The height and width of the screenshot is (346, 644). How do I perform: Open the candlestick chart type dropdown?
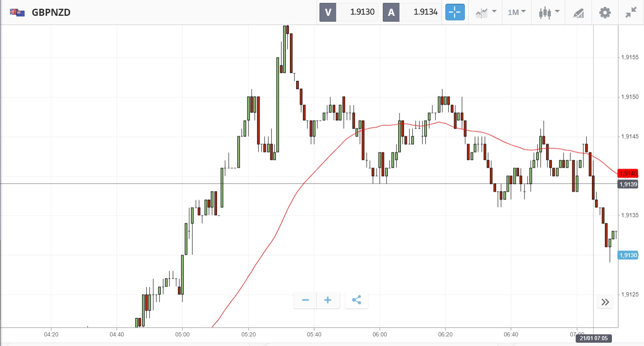[549, 12]
